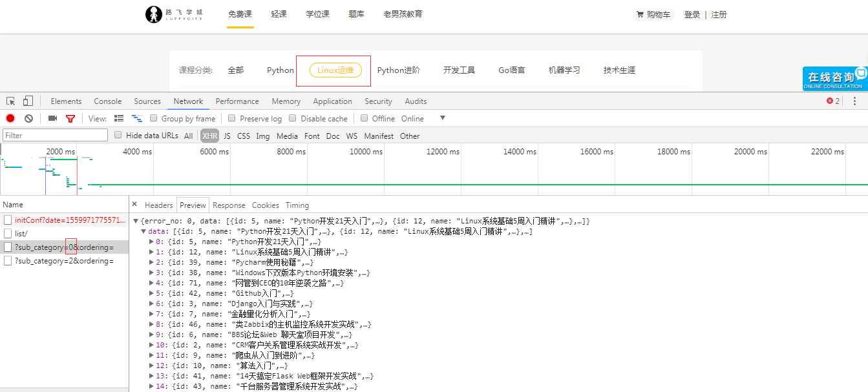Expand item 6 Django入门与实践
Viewport: 868px width, 392px height.
pos(151,304)
